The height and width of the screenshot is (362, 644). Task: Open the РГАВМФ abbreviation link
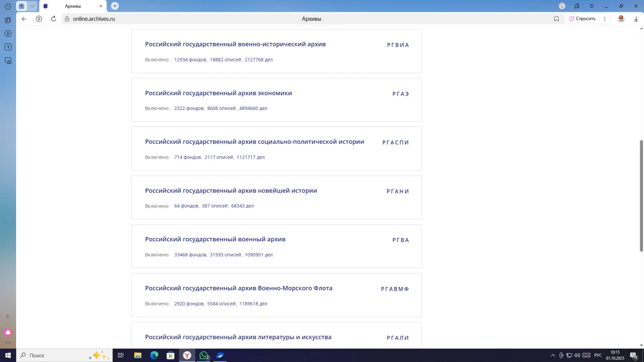pyautogui.click(x=394, y=289)
